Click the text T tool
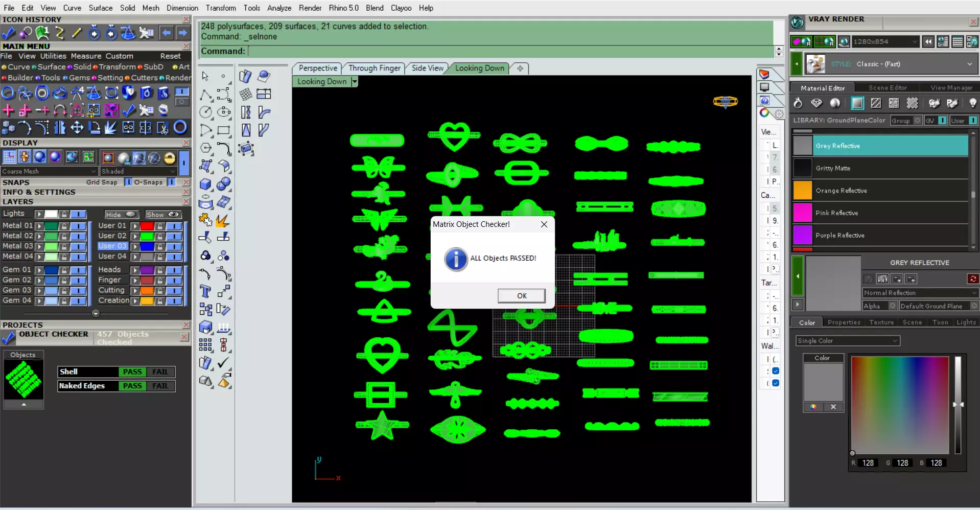This screenshot has width=980, height=510. (x=205, y=291)
